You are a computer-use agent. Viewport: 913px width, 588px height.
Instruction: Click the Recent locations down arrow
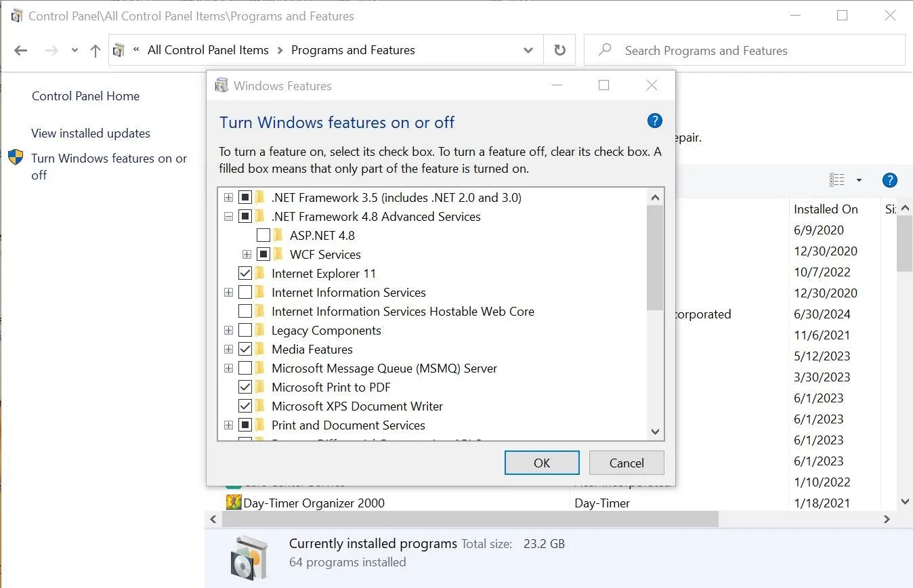[75, 50]
